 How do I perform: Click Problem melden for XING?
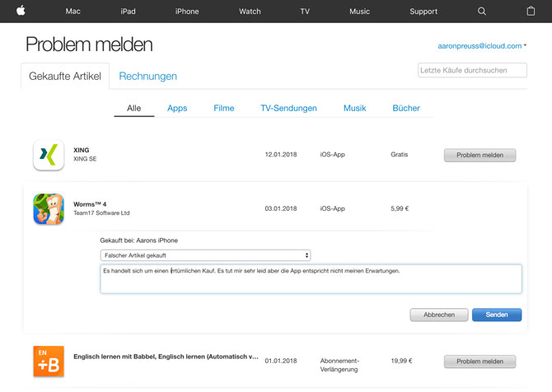(x=479, y=155)
